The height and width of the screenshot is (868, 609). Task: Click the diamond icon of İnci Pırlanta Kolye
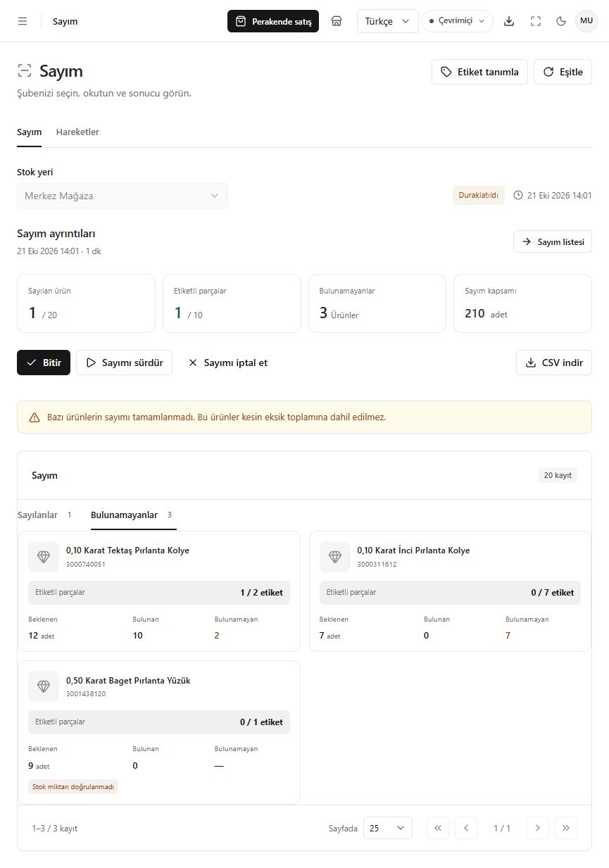pos(335,557)
